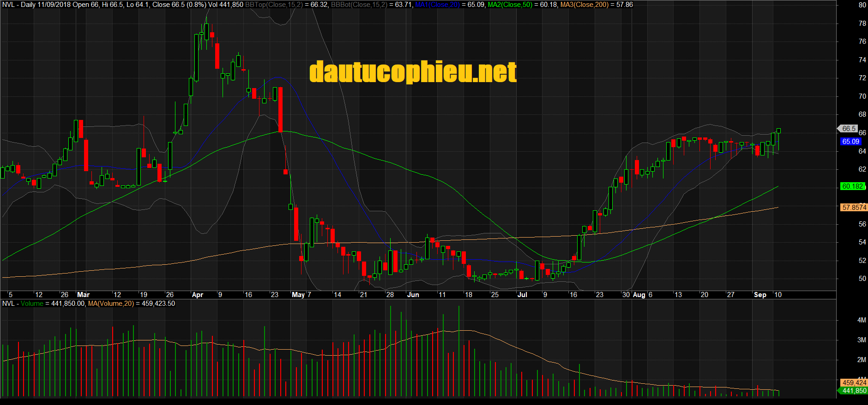Click the orange 459,424 volume average tag
Viewport: 868px width, 405px height.
tap(854, 382)
